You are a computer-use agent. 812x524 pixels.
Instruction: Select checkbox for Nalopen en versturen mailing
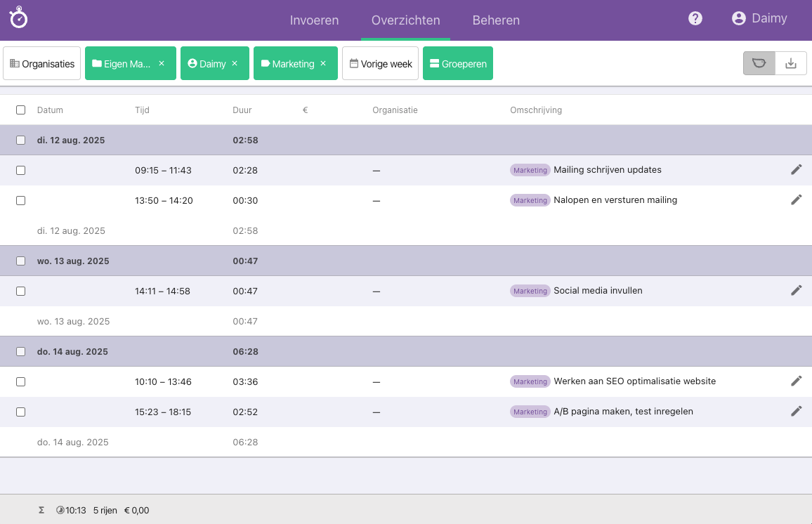20,200
